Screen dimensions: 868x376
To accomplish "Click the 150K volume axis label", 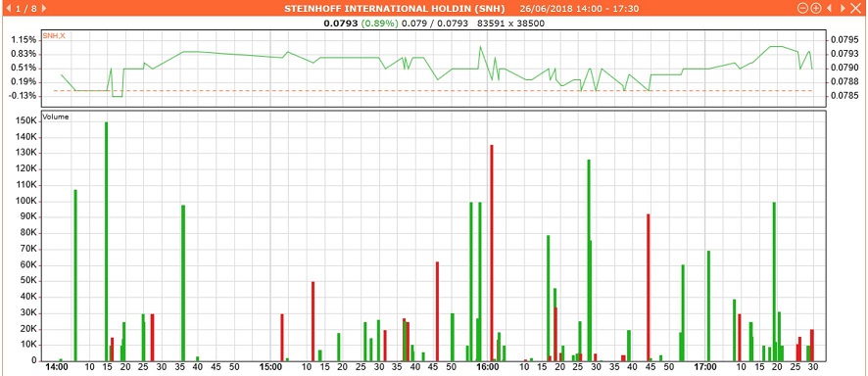I will point(25,121).
